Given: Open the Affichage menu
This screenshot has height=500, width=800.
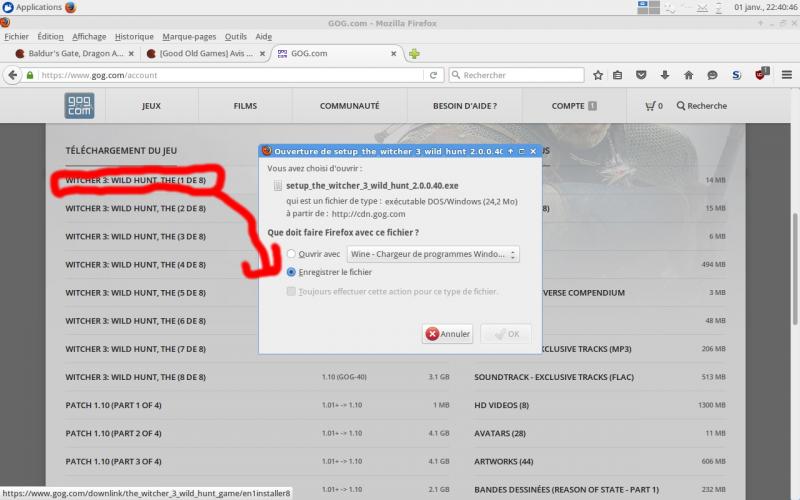Looking at the screenshot, I should [89, 36].
